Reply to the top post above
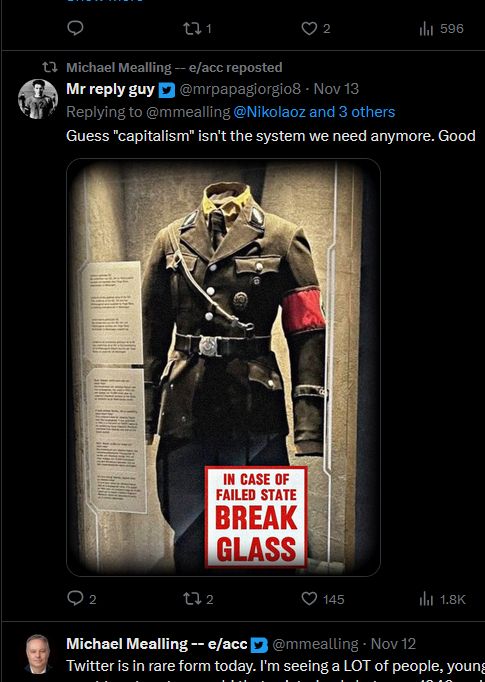This screenshot has height=682, width=485. 76,28
